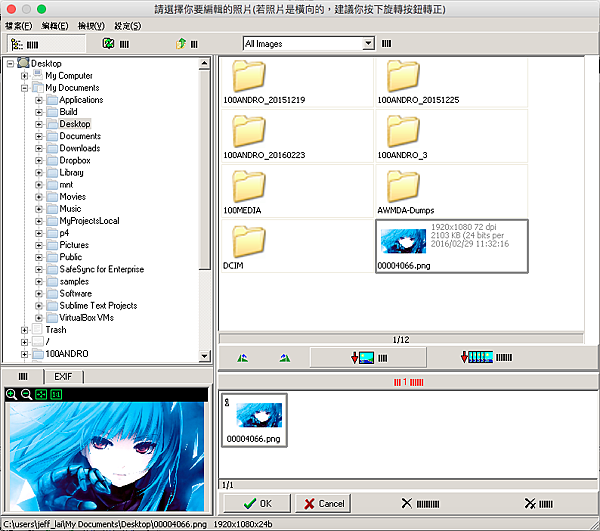The height and width of the screenshot is (531, 600).
Task: Click the go up one folder icon
Action: [x=181, y=44]
